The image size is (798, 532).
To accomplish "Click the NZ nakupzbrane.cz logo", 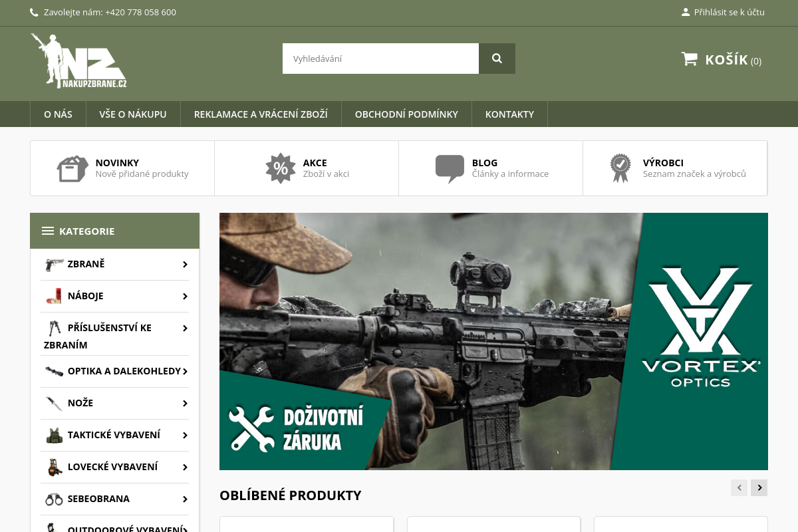I will click(x=78, y=61).
